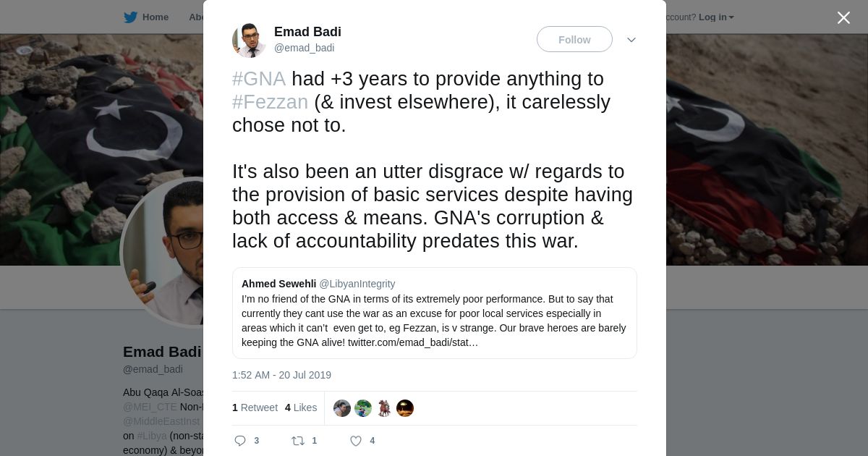Open Emad Badi's small avatar in tweet
The height and width of the screenshot is (456, 868).
[x=249, y=40]
